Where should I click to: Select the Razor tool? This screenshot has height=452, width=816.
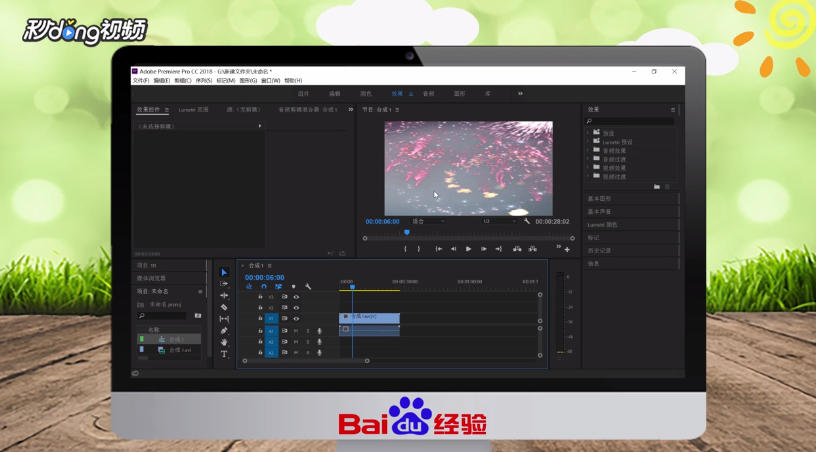point(224,307)
